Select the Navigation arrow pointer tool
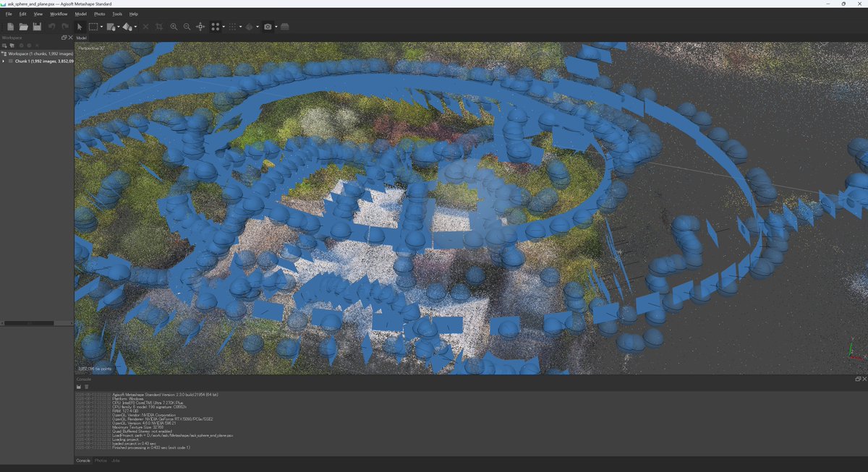The image size is (868, 472). tap(80, 27)
